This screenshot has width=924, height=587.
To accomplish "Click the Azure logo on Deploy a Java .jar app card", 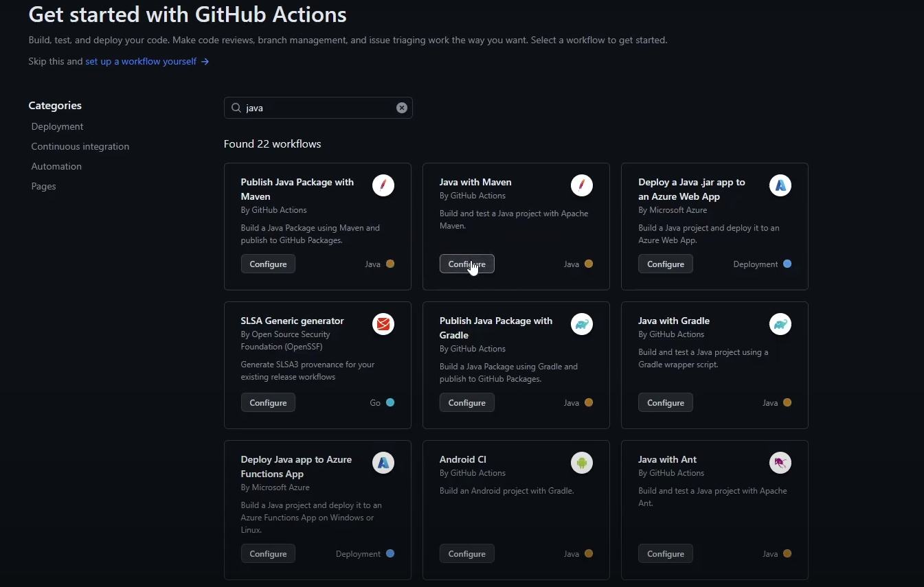I will [780, 185].
